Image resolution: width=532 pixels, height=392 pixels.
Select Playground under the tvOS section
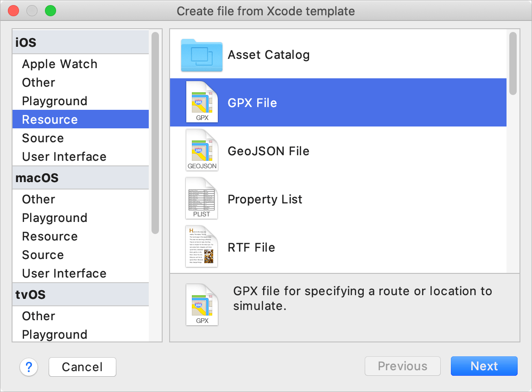tap(54, 335)
